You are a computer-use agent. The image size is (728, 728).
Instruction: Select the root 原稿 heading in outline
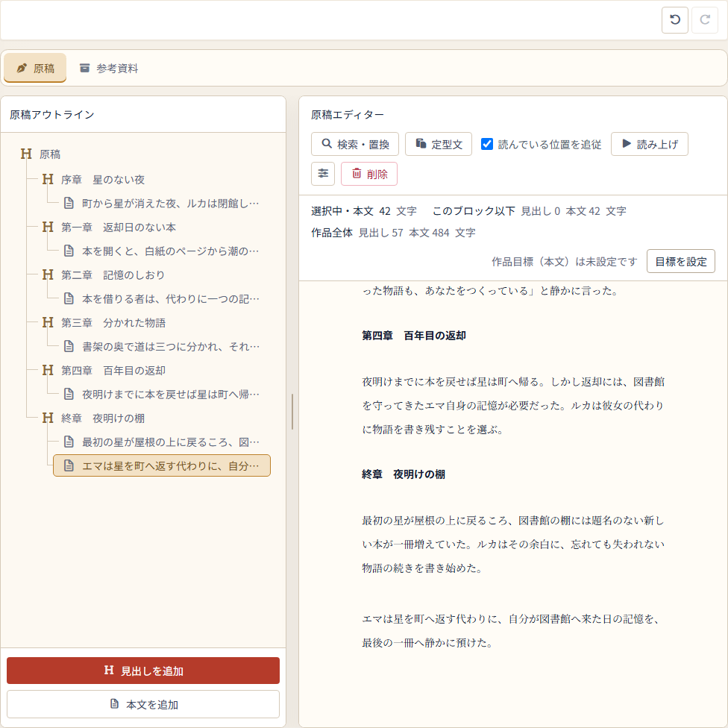pos(50,154)
